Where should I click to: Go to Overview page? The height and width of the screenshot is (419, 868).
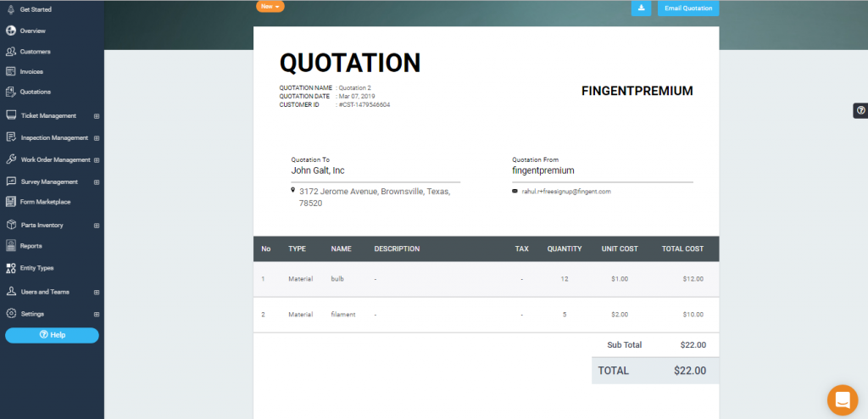coord(33,31)
